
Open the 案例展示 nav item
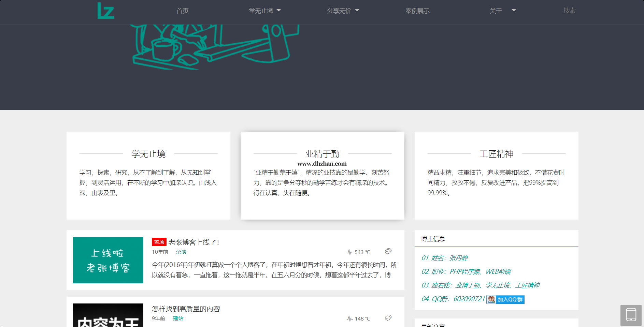[417, 11]
